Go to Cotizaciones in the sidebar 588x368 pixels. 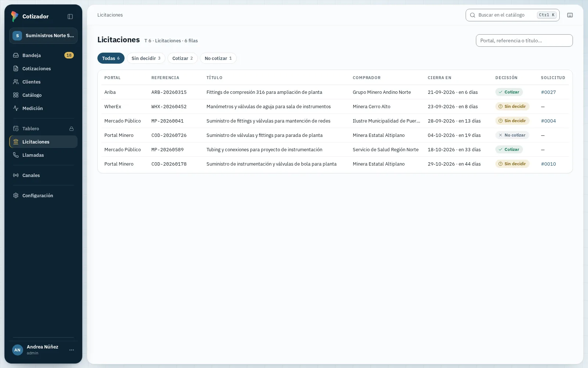[43, 68]
